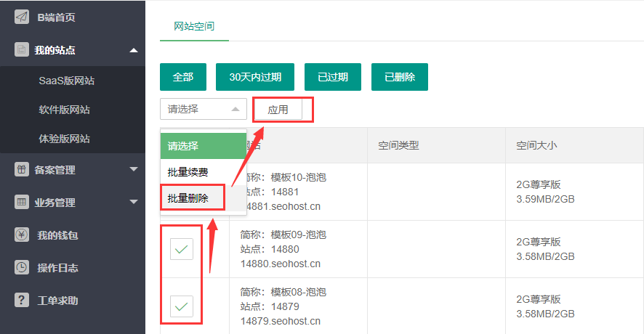
Task: Uncheck the checkbox for 模板09-泡泡 row
Action: click(182, 249)
